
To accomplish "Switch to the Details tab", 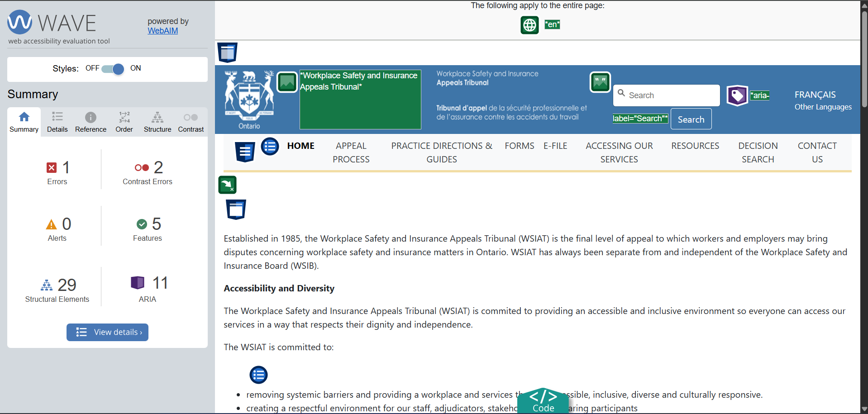I will point(57,121).
